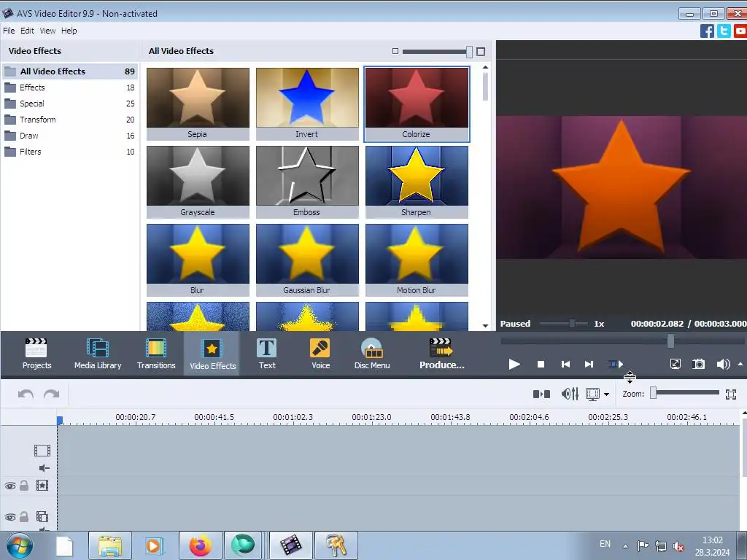Open the Facebook link icon
The image size is (747, 560).
tap(707, 31)
